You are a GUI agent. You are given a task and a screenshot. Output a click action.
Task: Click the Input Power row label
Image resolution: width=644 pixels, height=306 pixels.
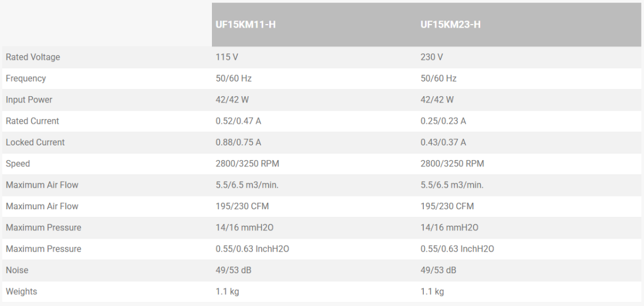click(x=29, y=100)
